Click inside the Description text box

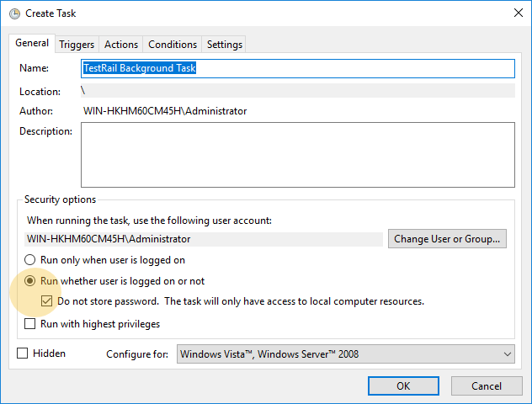coord(297,155)
